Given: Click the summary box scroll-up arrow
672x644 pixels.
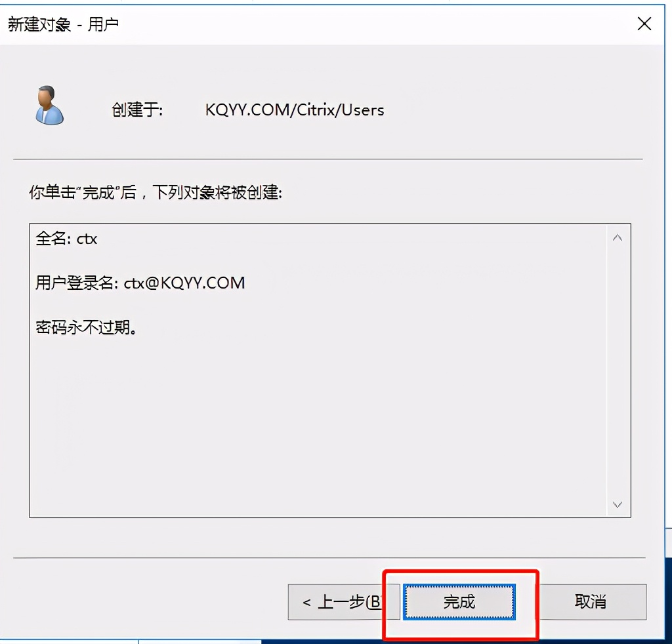Looking at the screenshot, I should tap(617, 237).
